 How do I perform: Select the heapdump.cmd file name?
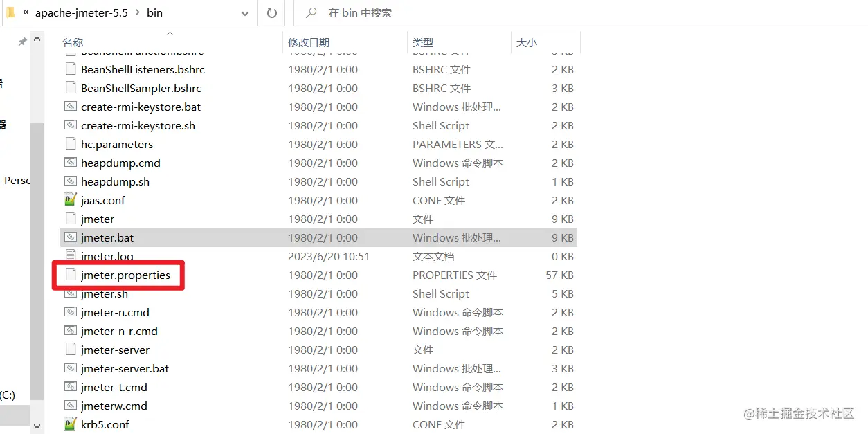tap(120, 163)
